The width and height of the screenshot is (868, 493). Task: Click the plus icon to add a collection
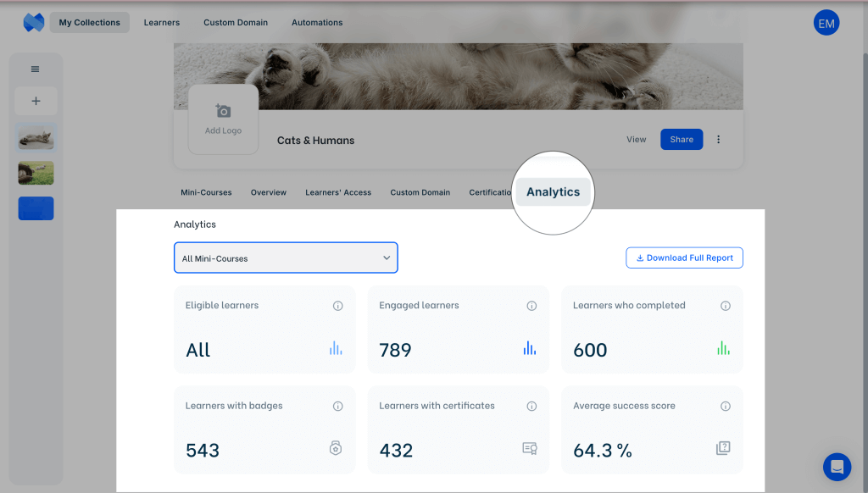(x=36, y=101)
